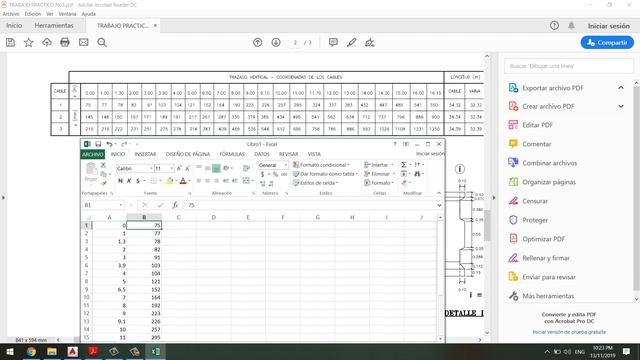
Task: Open the Acrobat find magnifier tool
Action: (x=102, y=42)
